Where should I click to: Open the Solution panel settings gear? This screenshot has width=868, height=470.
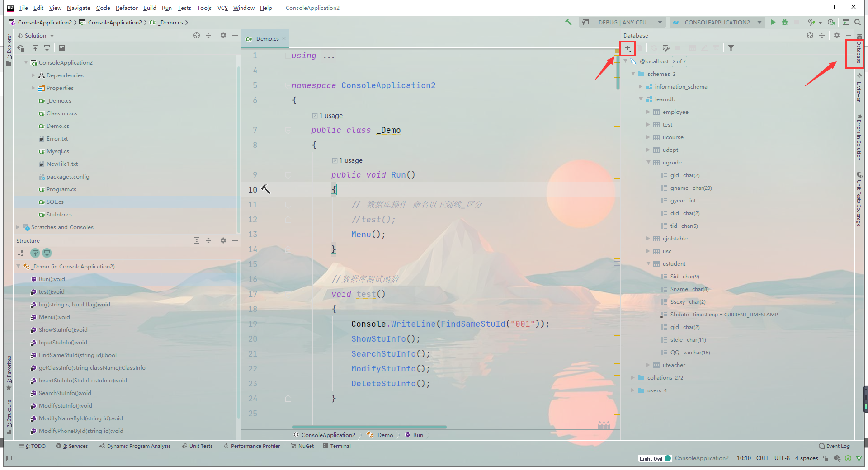(223, 35)
